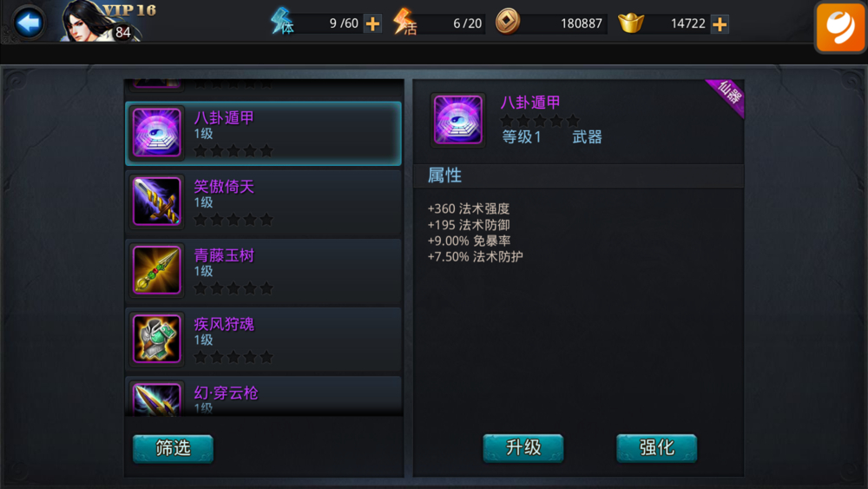Select the 幻·穿云枪 spear item
The width and height of the screenshot is (868, 489).
264,397
